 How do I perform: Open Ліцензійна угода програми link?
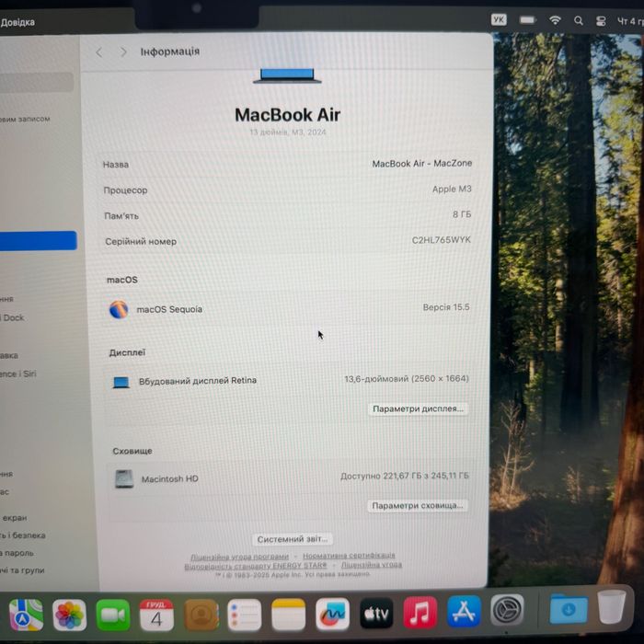(x=239, y=557)
